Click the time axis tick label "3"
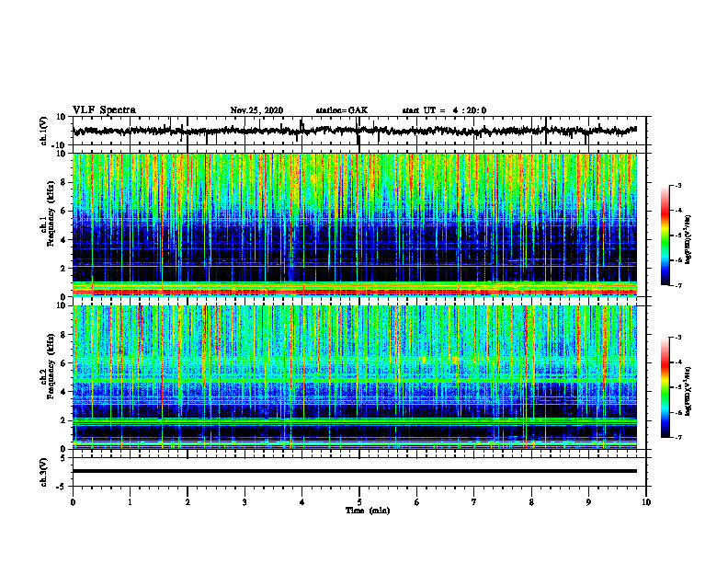Screen dimensions: 728x563 245,502
